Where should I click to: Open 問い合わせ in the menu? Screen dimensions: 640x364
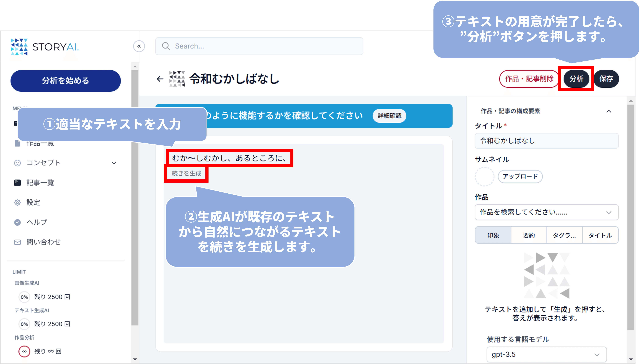[44, 242]
